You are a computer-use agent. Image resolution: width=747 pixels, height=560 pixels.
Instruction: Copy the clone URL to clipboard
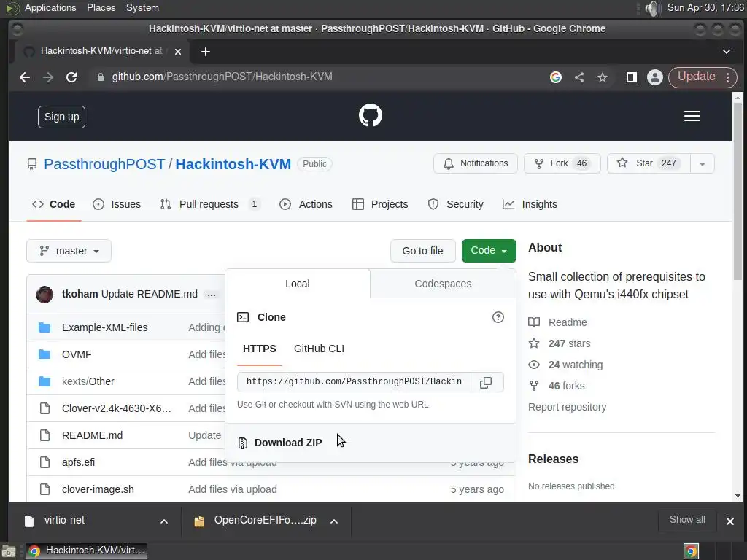click(486, 382)
